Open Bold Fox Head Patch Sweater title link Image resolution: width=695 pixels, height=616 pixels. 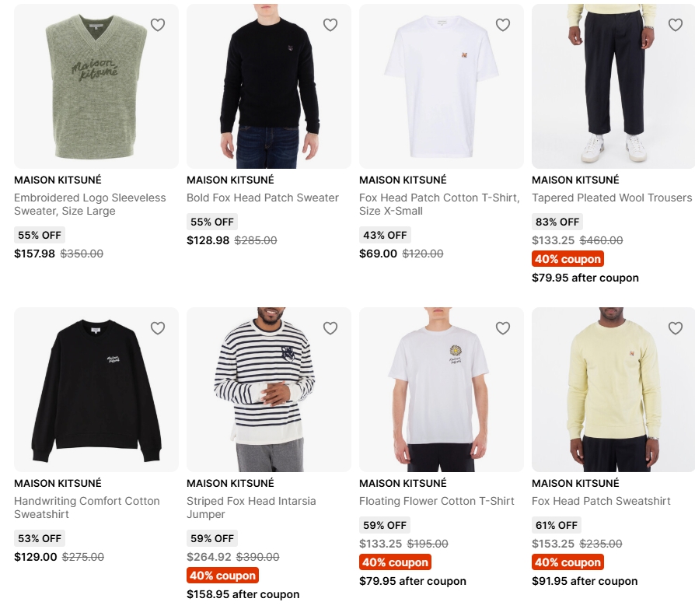pos(263,198)
